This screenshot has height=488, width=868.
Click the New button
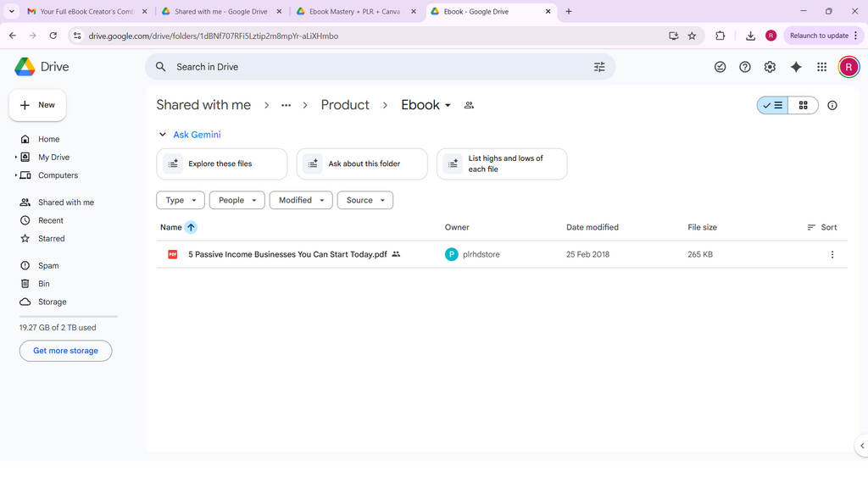37,105
